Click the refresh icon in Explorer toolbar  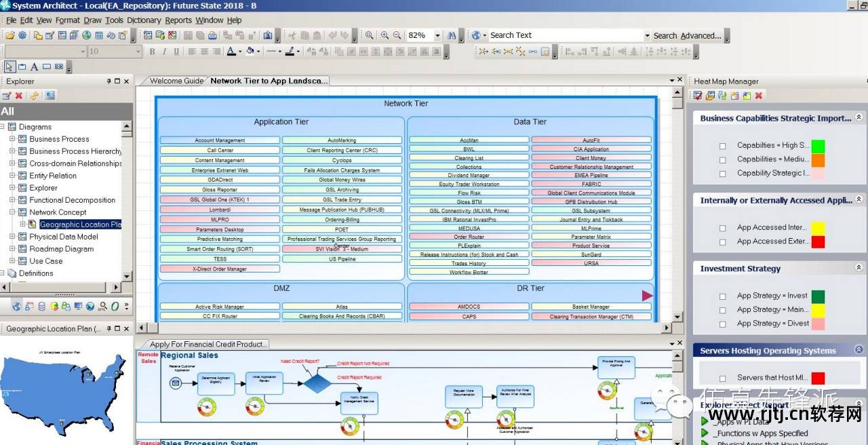coord(34,96)
